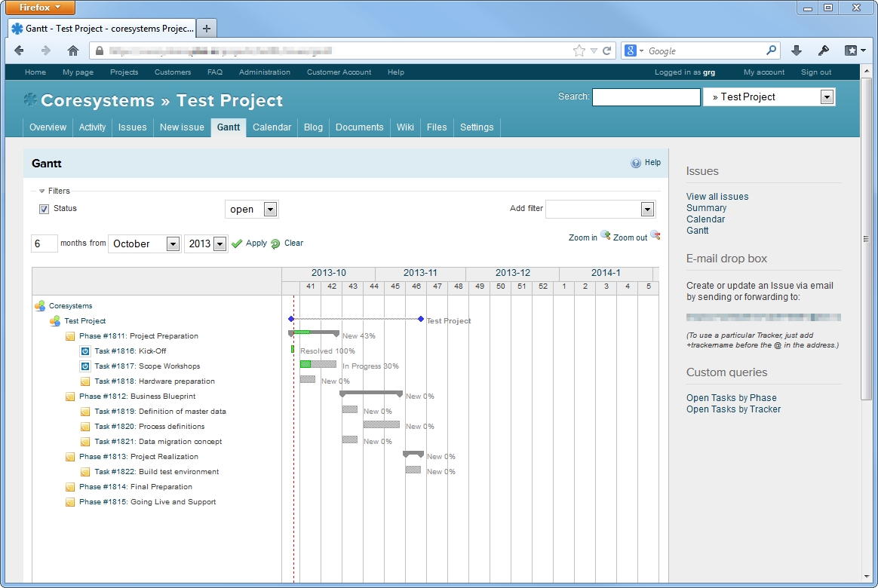The image size is (878, 588).
Task: Click the Phase #1814 Final Preparation icon
Action: pyautogui.click(x=70, y=487)
